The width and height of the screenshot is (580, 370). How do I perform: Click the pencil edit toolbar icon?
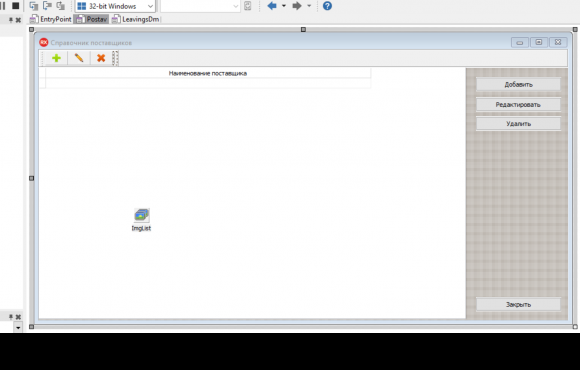click(79, 58)
